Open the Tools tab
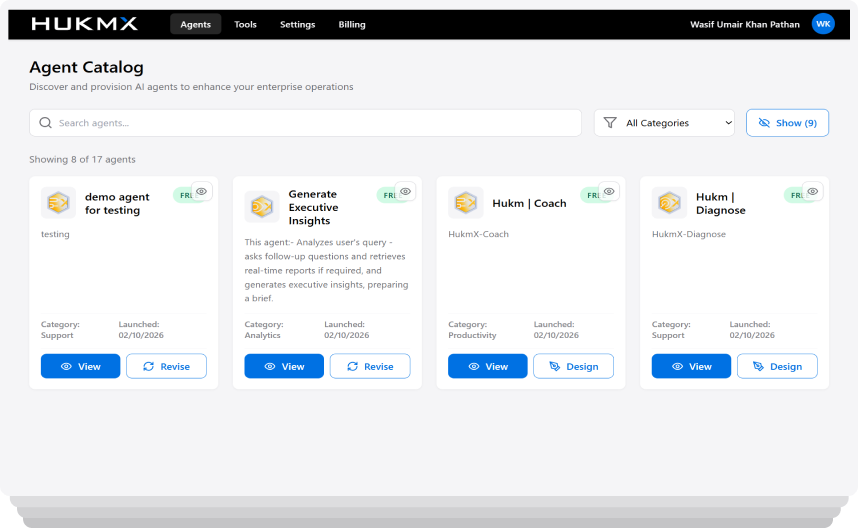 click(245, 24)
